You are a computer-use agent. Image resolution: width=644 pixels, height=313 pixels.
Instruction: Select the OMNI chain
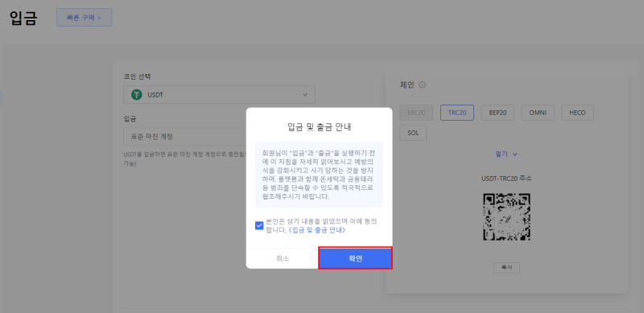[538, 113]
